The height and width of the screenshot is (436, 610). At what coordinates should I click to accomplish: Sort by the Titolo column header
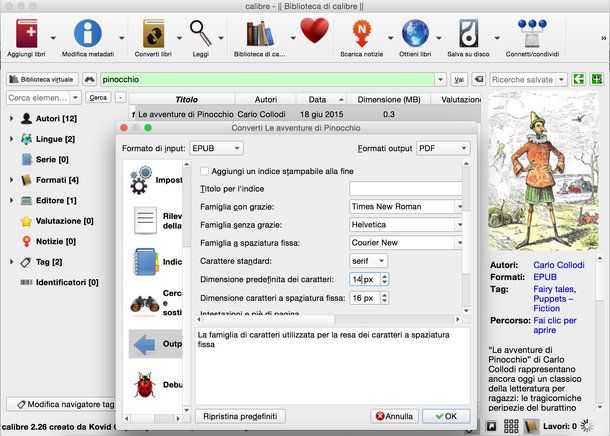[186, 100]
